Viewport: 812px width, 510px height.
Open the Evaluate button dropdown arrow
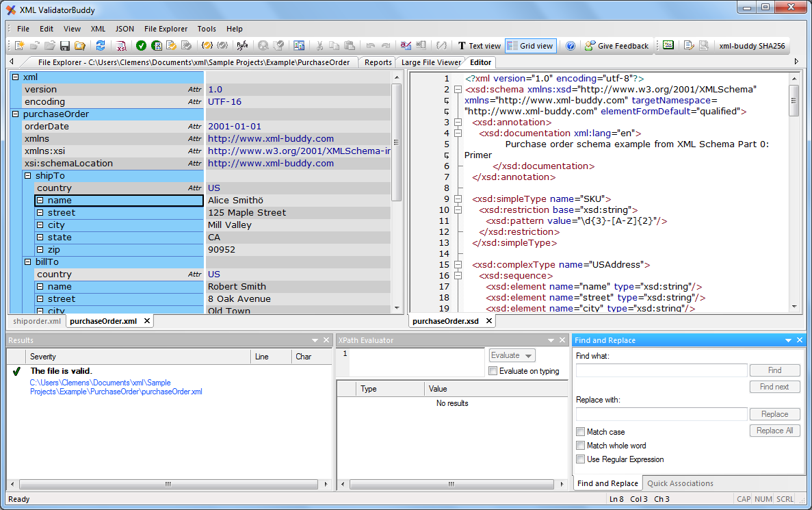coord(528,356)
